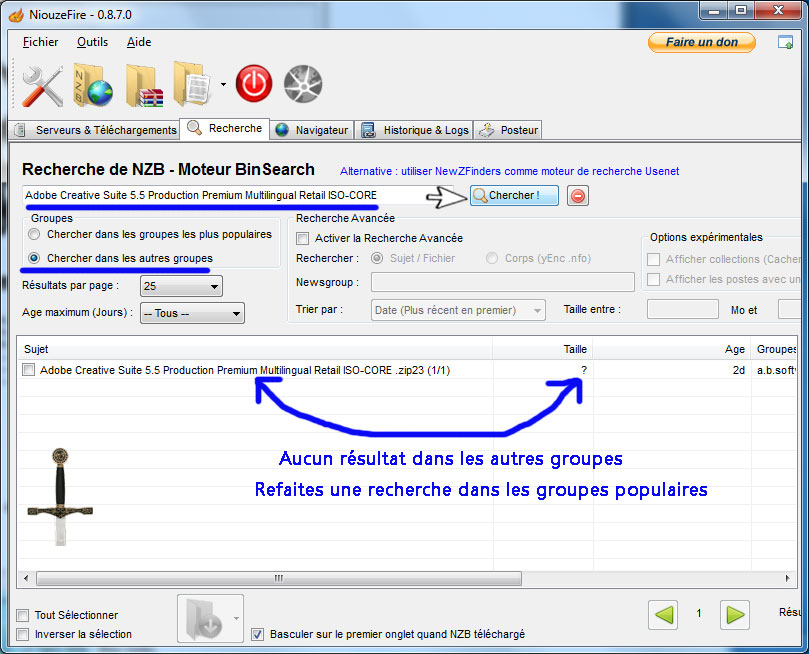Click the folder with archive books icon
The height and width of the screenshot is (654, 809).
144,86
